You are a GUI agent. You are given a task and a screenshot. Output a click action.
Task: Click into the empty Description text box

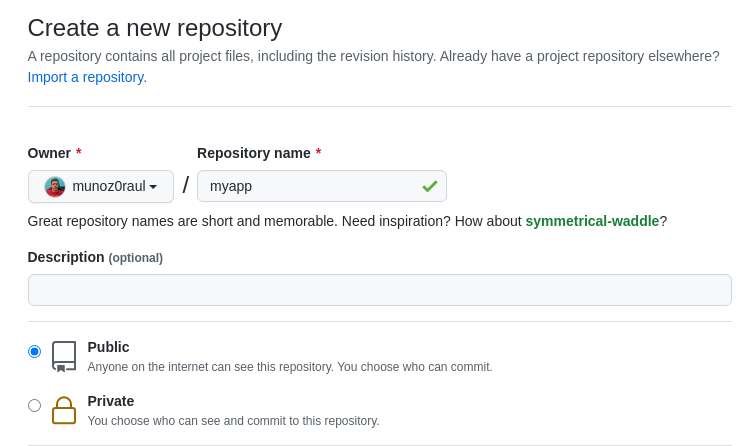coord(379,290)
